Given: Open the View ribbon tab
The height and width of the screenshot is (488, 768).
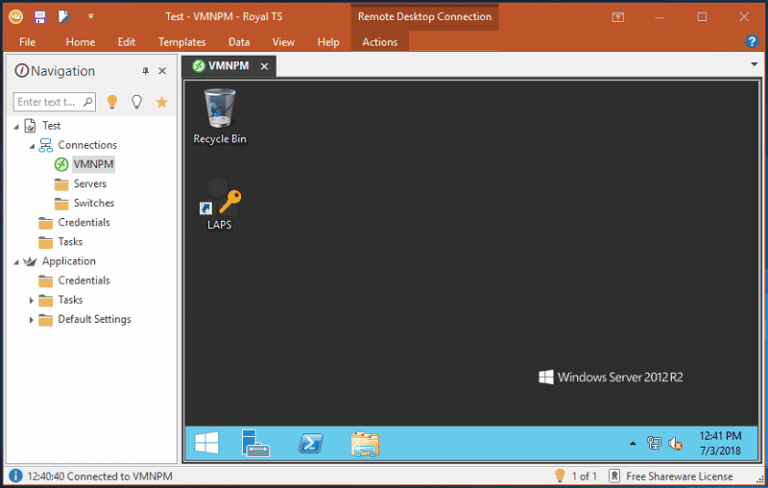Looking at the screenshot, I should point(283,42).
